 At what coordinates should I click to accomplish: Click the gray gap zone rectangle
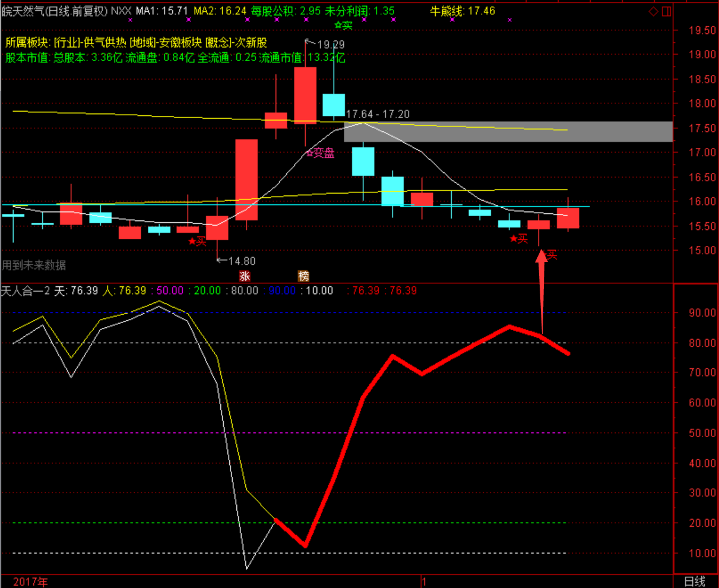(508, 132)
